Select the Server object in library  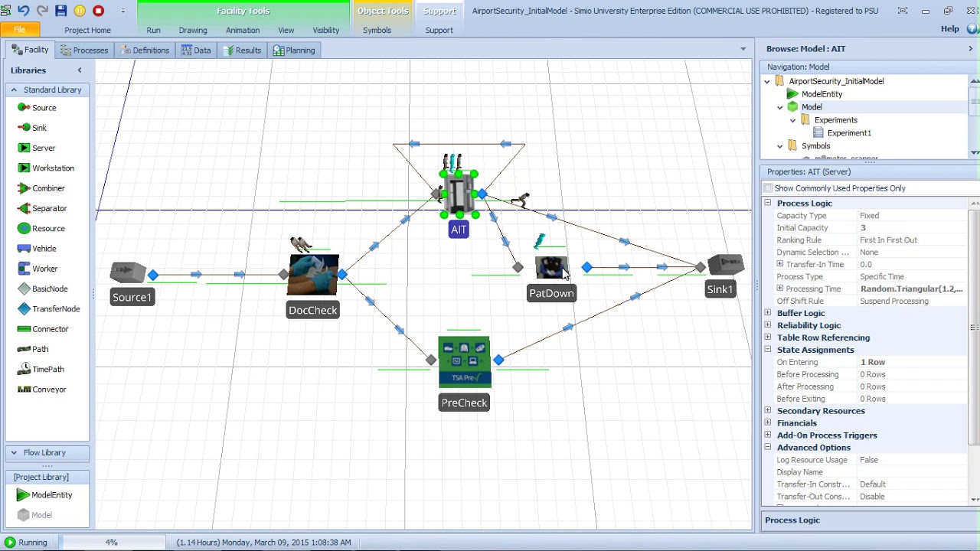(x=36, y=148)
